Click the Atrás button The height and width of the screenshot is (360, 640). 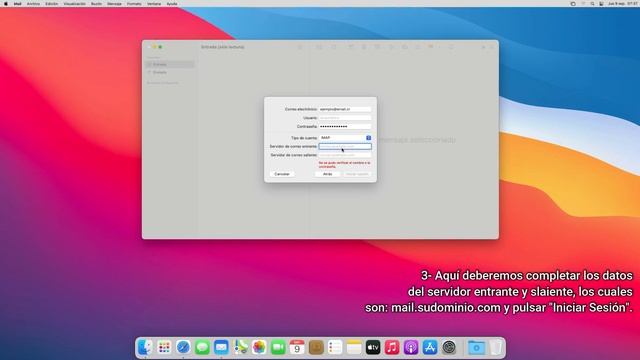327,174
